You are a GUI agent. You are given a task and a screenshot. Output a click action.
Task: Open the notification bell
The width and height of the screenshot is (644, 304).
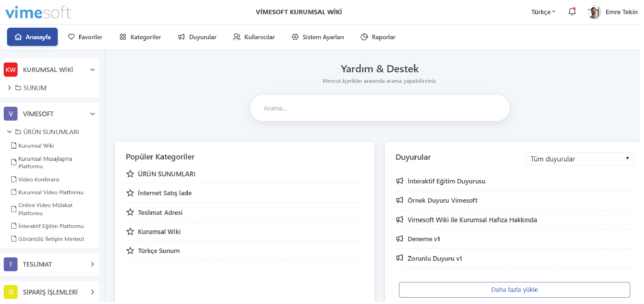(x=572, y=11)
